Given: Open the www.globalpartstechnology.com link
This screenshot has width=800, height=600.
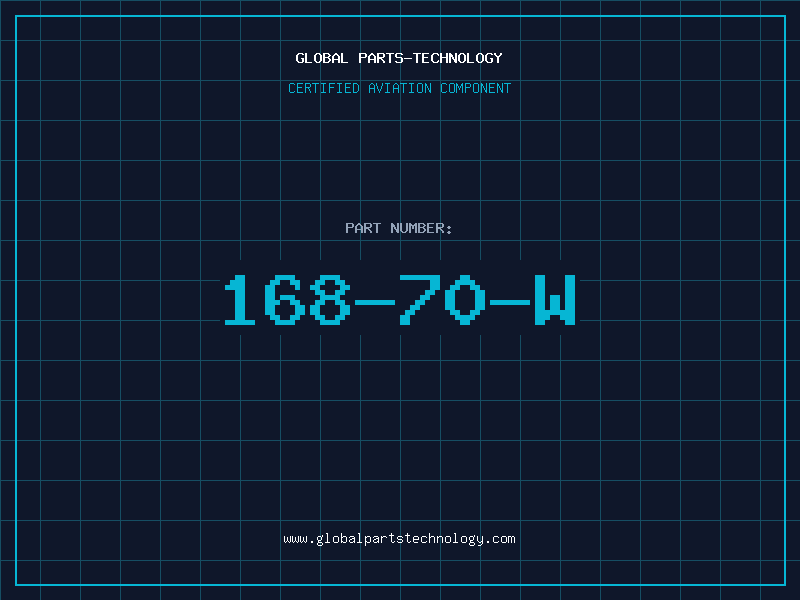Looking at the screenshot, I should tap(399, 539).
